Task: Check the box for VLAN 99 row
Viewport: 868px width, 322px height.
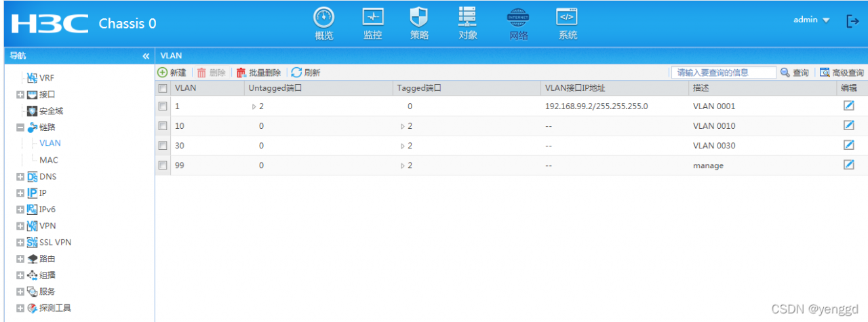Action: pyautogui.click(x=162, y=165)
